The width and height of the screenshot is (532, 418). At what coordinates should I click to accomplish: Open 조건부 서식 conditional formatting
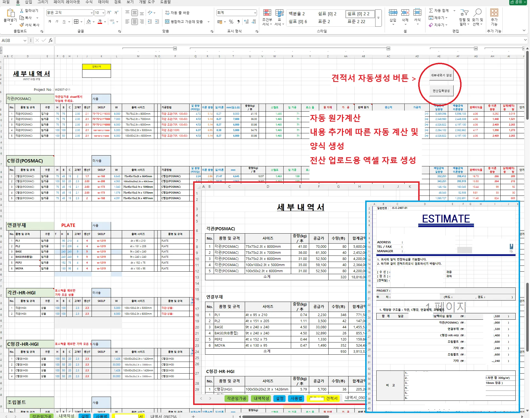click(267, 17)
